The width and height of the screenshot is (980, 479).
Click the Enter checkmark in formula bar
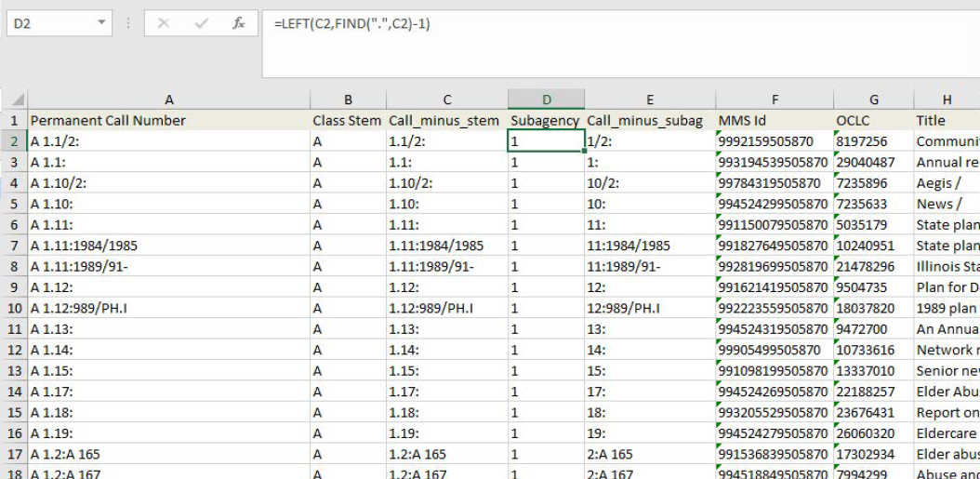(201, 24)
